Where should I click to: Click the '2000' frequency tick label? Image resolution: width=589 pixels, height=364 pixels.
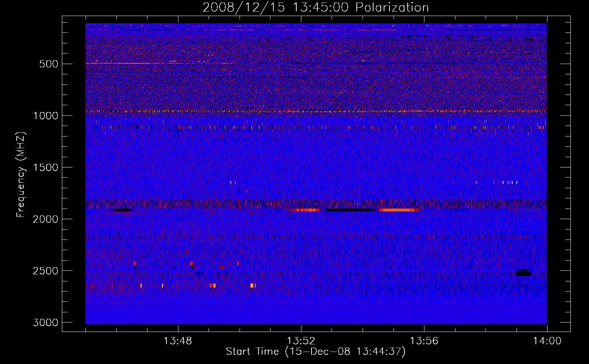pos(46,219)
